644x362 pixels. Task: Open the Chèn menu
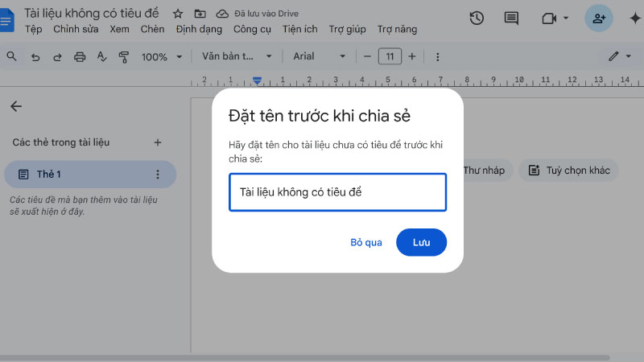click(152, 29)
